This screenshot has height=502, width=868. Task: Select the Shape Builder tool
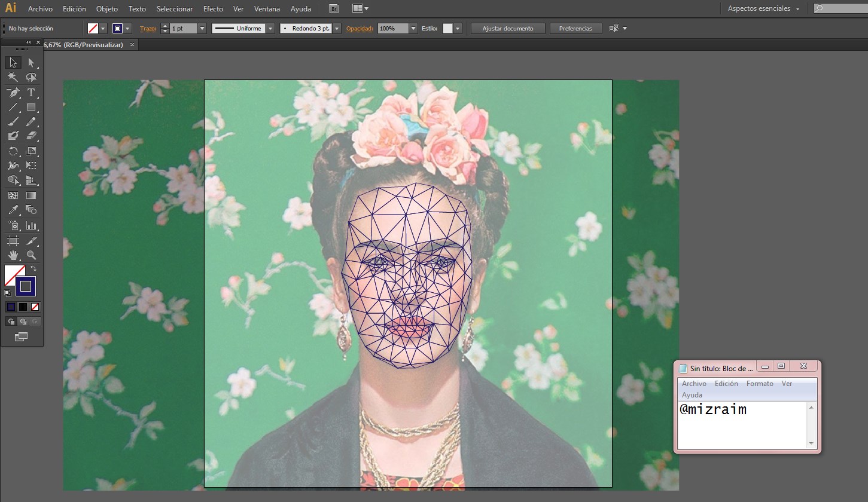coord(13,180)
